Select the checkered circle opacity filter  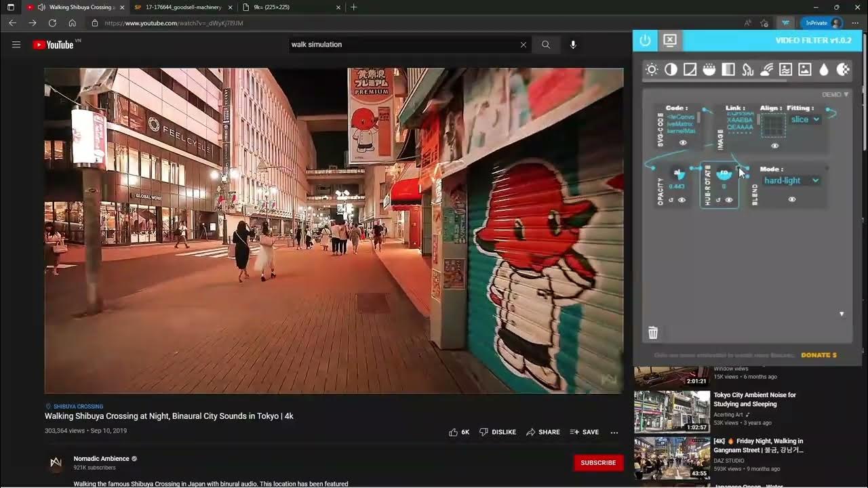[x=843, y=69]
